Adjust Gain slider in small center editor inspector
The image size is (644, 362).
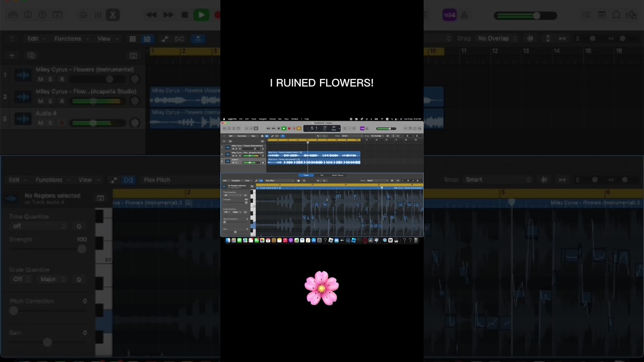point(235,232)
